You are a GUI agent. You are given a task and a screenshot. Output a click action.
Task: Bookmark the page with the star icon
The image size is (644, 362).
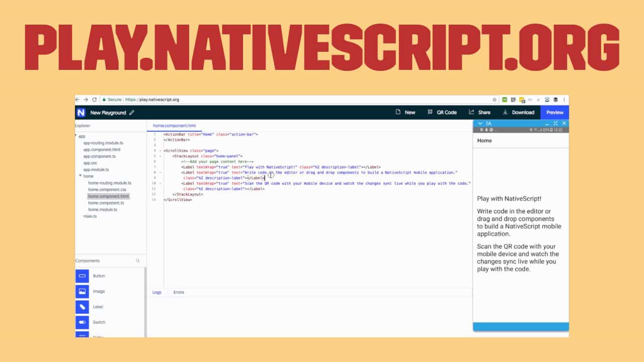click(x=495, y=100)
